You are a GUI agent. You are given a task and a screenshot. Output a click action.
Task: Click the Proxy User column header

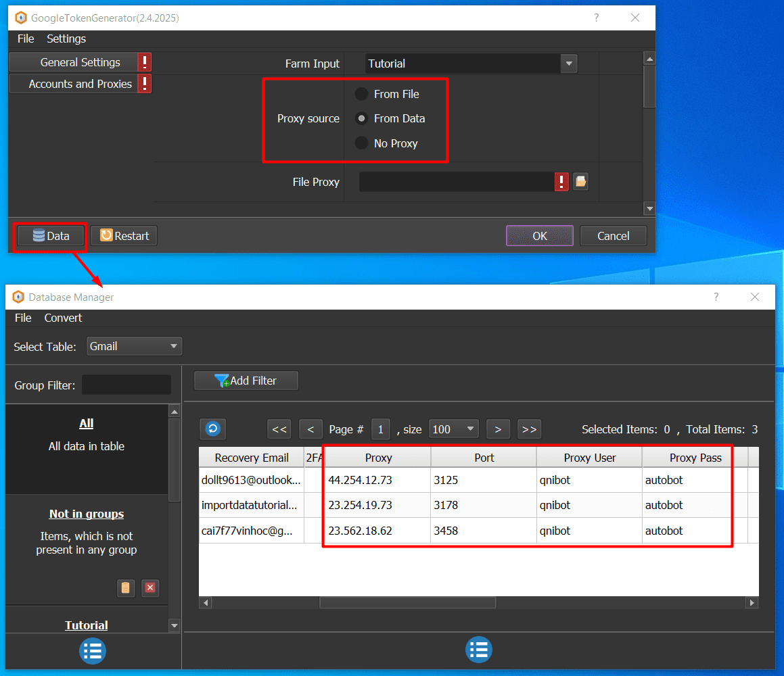click(x=589, y=458)
